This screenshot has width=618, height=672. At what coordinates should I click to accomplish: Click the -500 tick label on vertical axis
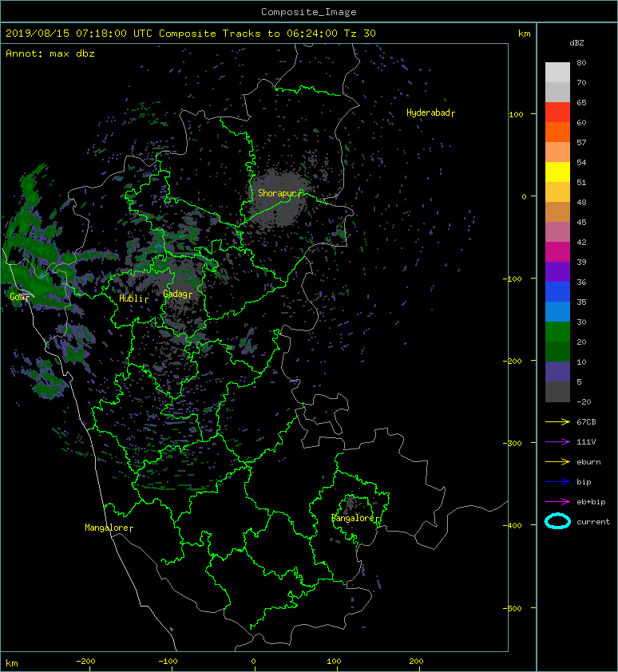(513, 609)
